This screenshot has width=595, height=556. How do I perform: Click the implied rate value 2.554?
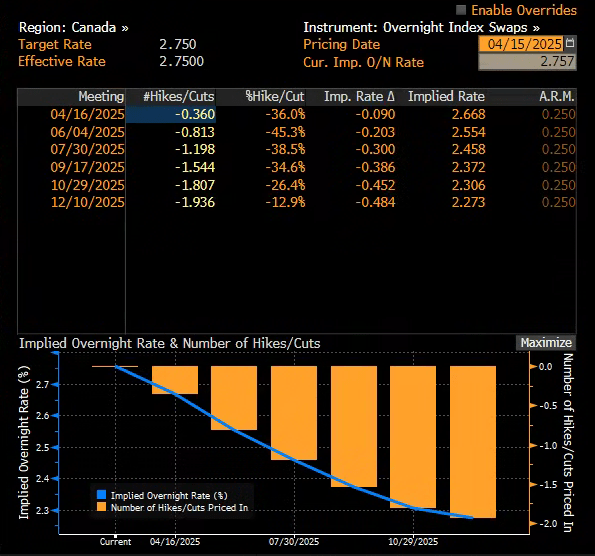(468, 132)
